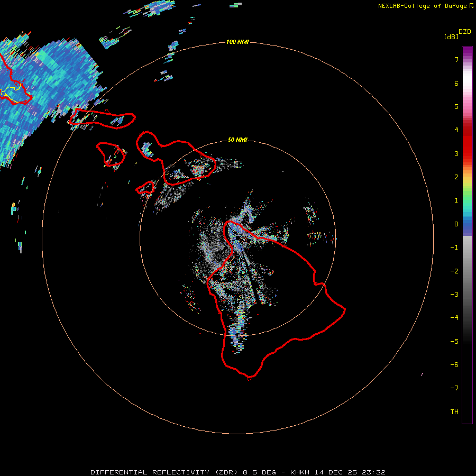The width and height of the screenshot is (476, 476).
Task: Click the [dB] units label
Action: tap(452, 36)
